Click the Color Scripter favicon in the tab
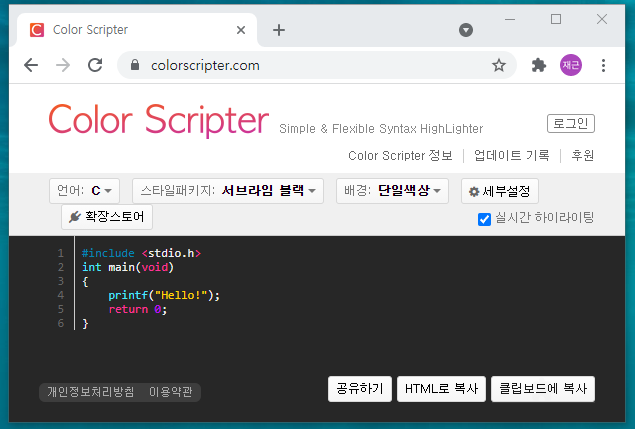 pos(37,30)
